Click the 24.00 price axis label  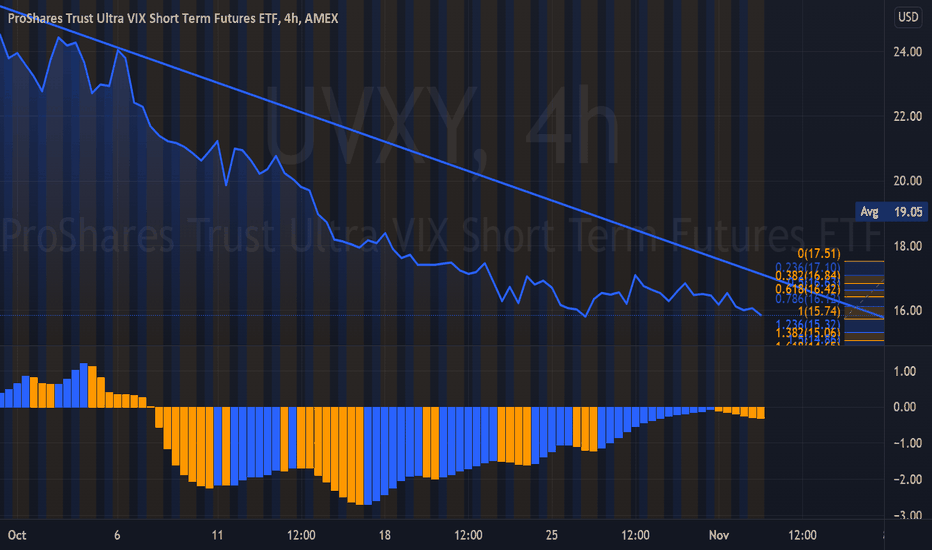click(x=908, y=52)
